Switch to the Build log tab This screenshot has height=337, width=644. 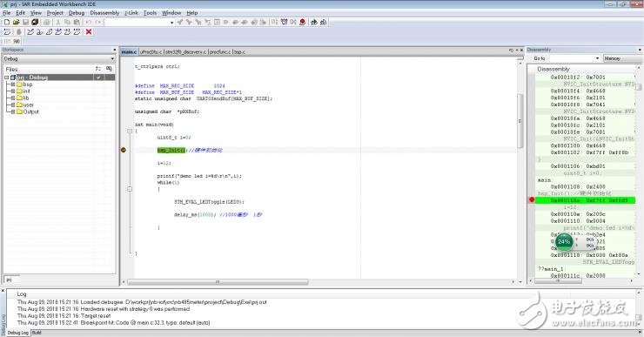tap(37, 333)
